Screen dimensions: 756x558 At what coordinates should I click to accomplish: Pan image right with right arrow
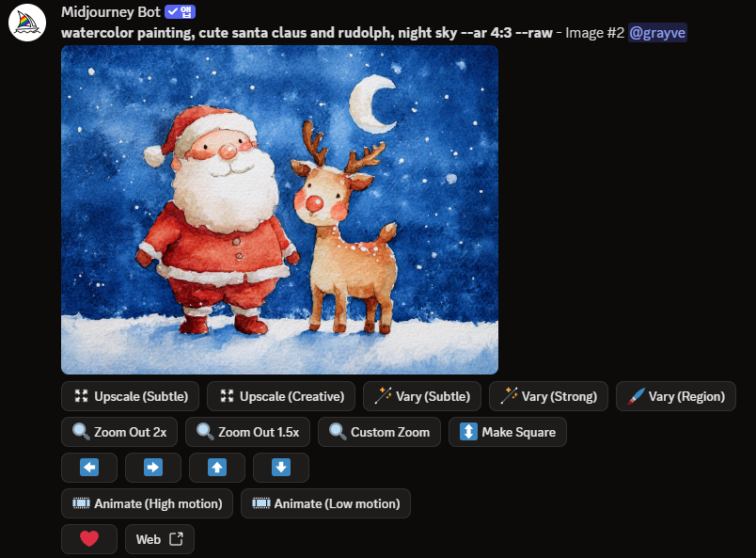pyautogui.click(x=153, y=468)
